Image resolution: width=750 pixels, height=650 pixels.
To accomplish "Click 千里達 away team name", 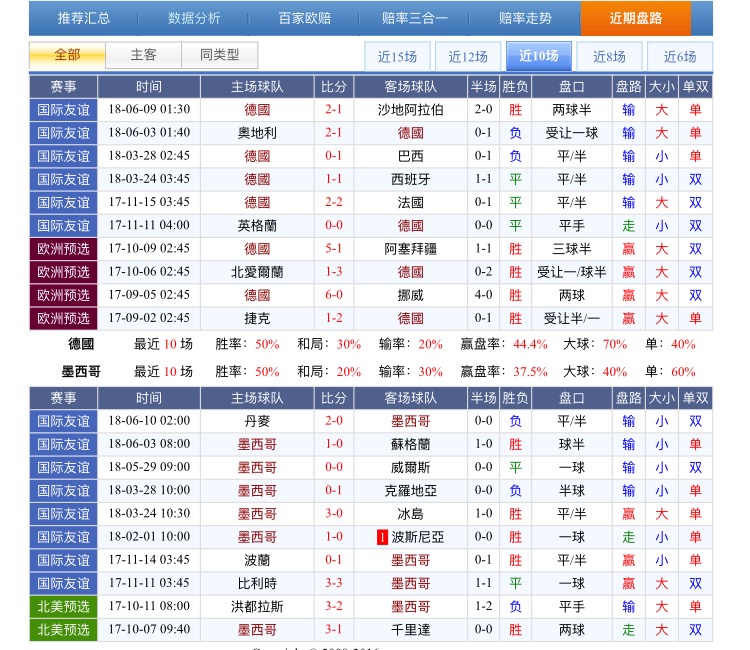I will (x=410, y=630).
